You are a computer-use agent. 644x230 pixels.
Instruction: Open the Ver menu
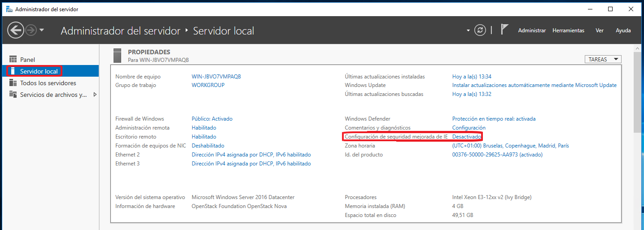pos(599,30)
